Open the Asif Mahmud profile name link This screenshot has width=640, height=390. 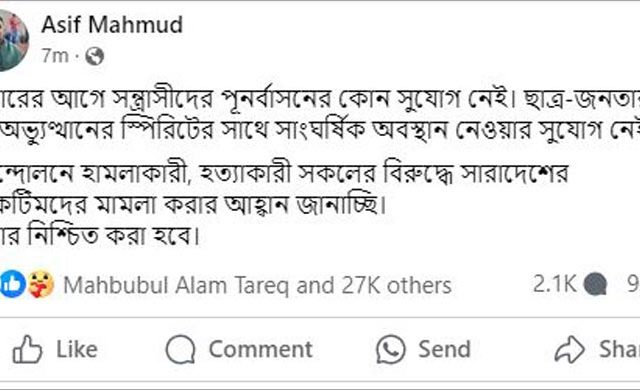[112, 25]
